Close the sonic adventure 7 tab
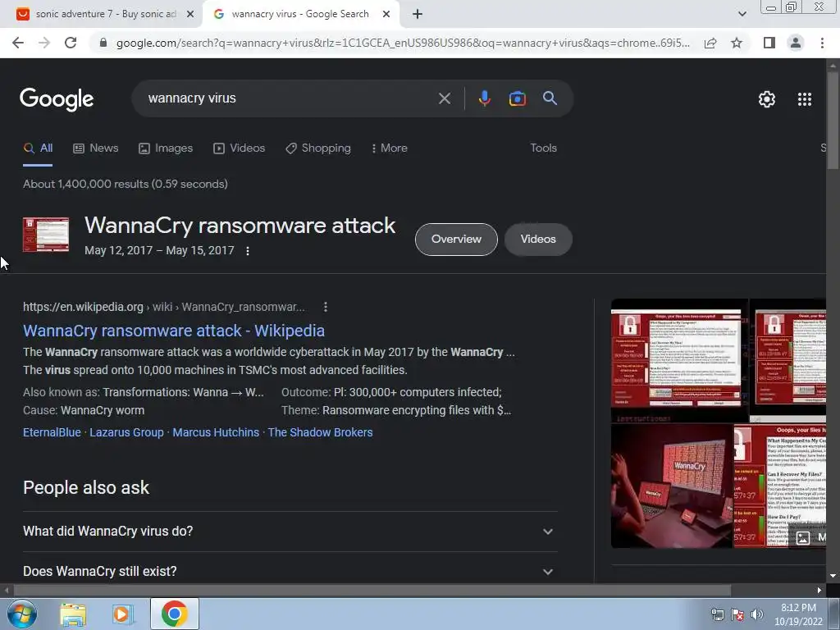Image resolution: width=840 pixels, height=630 pixels. 190,14
